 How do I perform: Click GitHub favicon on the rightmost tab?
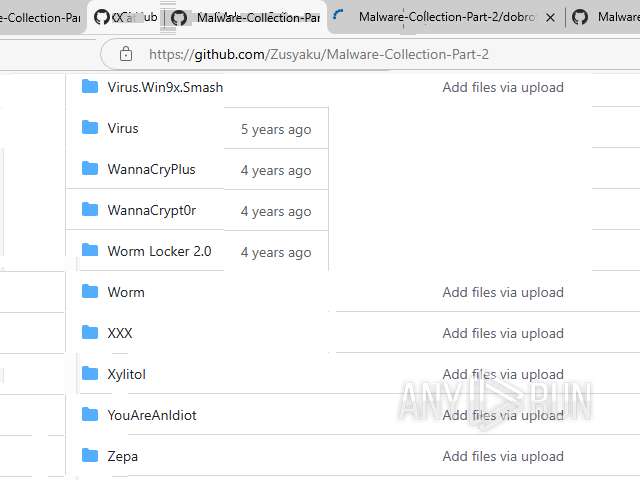pos(580,17)
